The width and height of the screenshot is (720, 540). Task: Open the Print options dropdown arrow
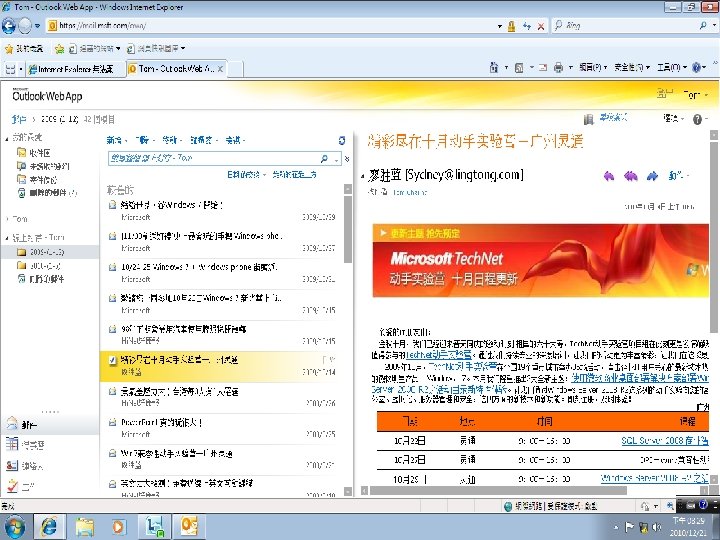[x=570, y=68]
